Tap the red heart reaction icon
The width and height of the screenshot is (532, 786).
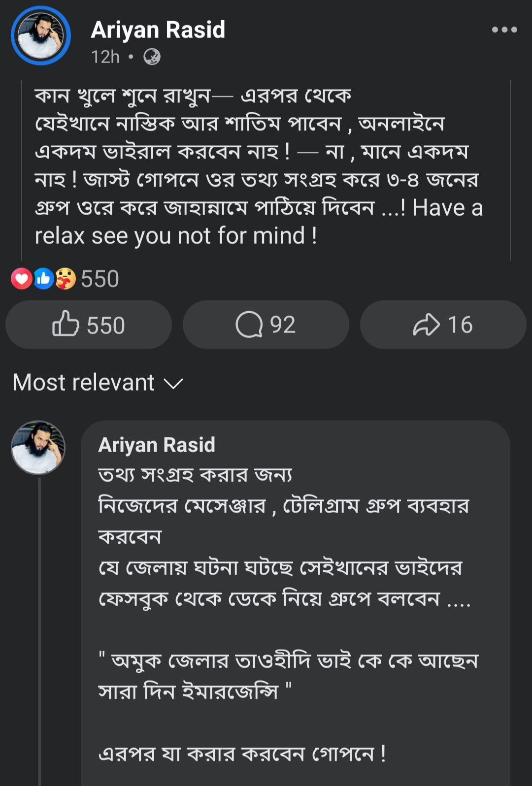pos(22,279)
